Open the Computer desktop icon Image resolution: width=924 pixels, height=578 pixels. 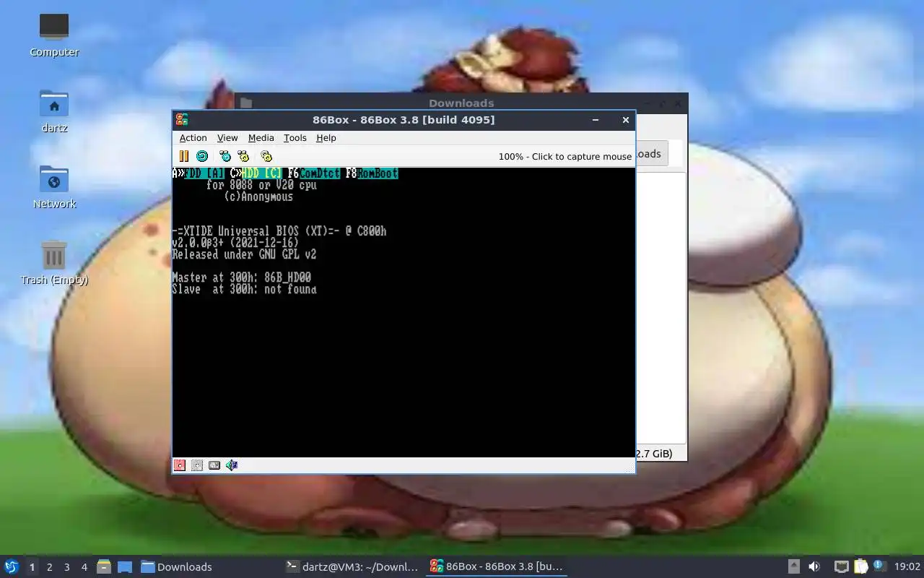(54, 35)
